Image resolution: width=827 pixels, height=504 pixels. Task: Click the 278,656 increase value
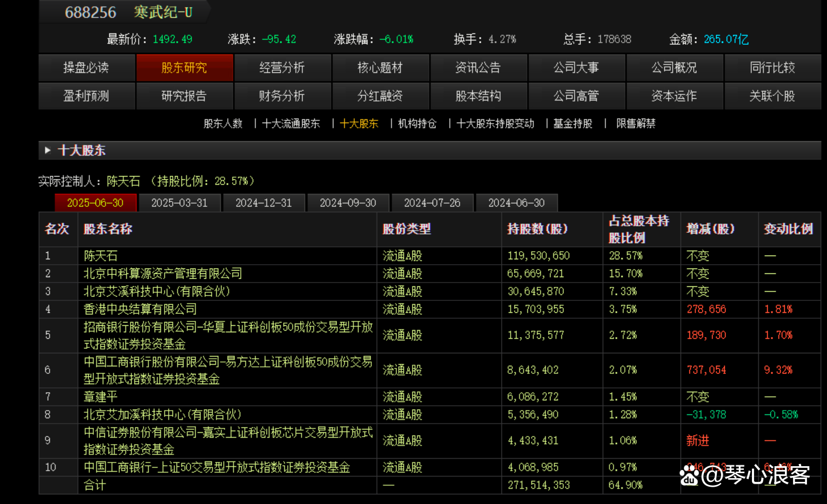coord(706,310)
